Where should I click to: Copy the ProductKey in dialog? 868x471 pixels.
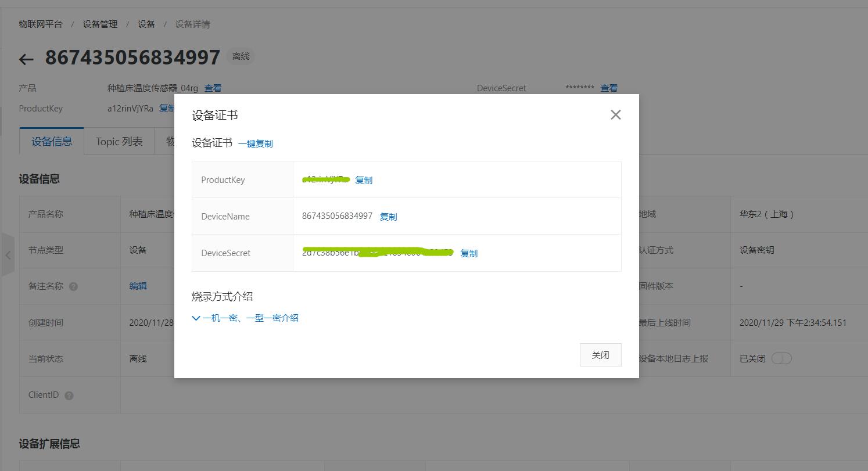[x=364, y=180]
